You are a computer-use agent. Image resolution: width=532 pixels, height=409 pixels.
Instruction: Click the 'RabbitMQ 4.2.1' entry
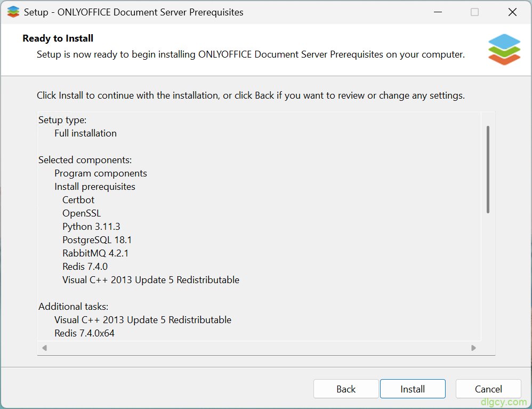point(95,253)
